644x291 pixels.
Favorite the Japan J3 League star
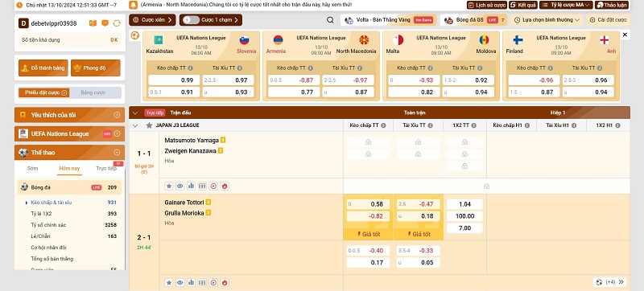pyautogui.click(x=149, y=125)
